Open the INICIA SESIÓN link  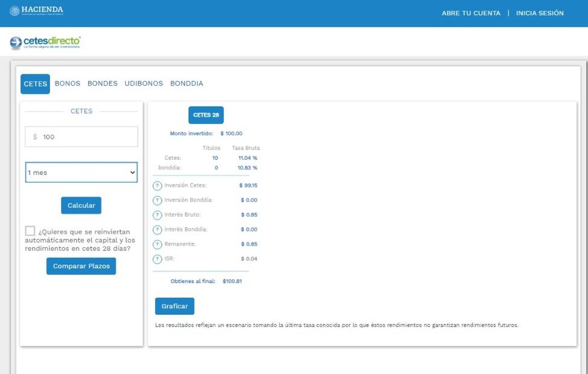click(x=540, y=13)
